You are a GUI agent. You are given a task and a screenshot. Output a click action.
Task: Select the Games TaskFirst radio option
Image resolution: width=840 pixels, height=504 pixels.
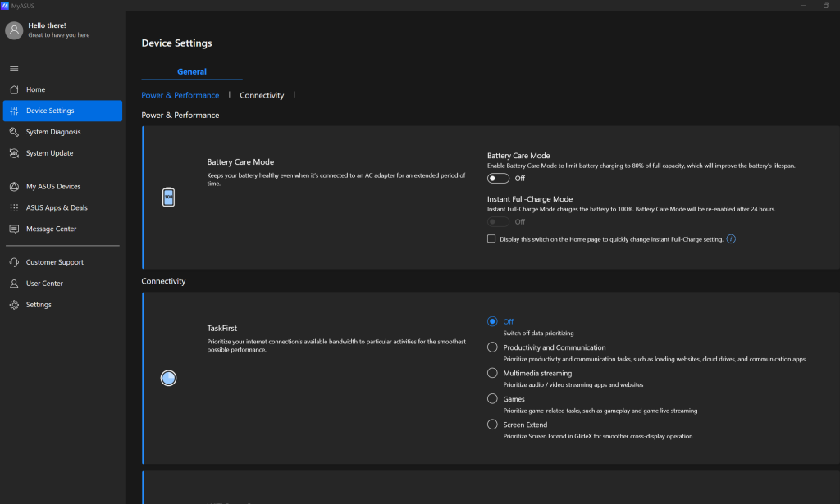[x=492, y=399]
